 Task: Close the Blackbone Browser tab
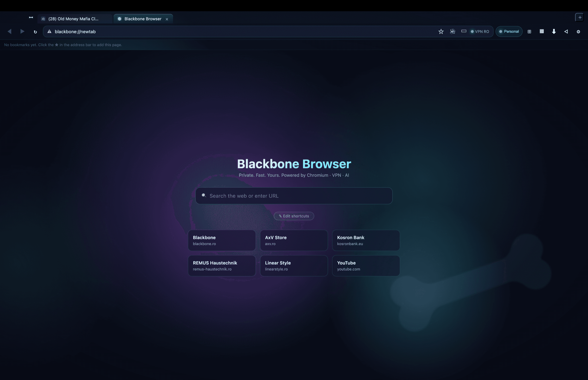[167, 19]
